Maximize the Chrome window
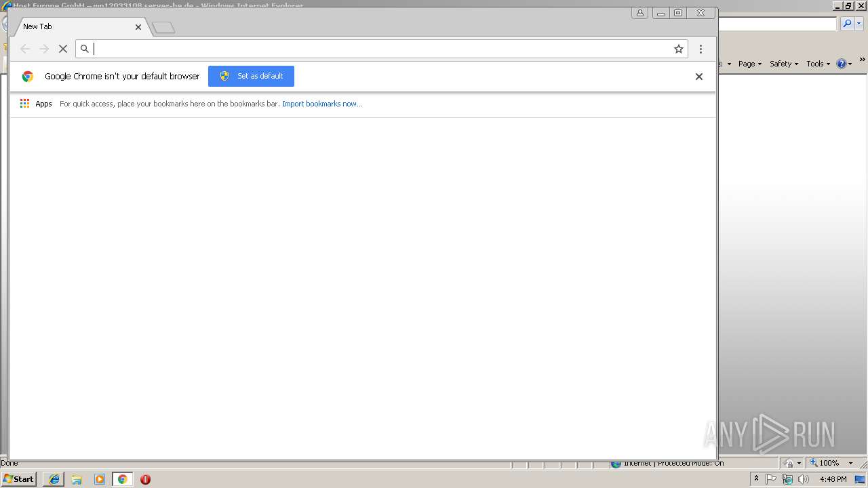The height and width of the screenshot is (488, 868). [x=678, y=13]
